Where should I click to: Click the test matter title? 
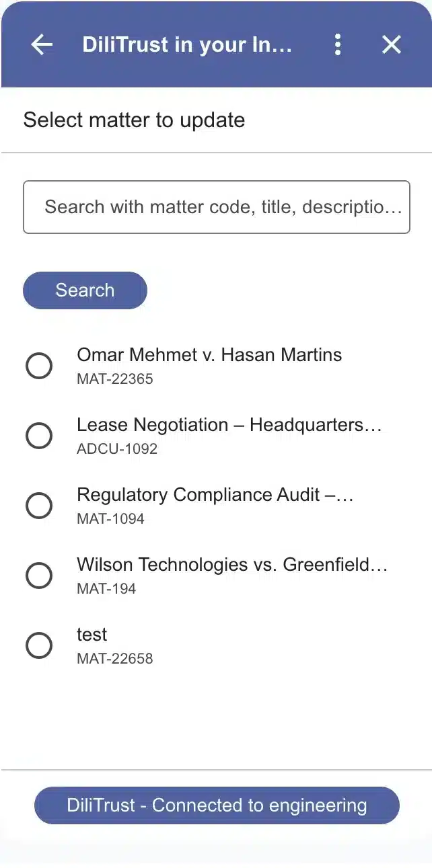click(x=92, y=635)
